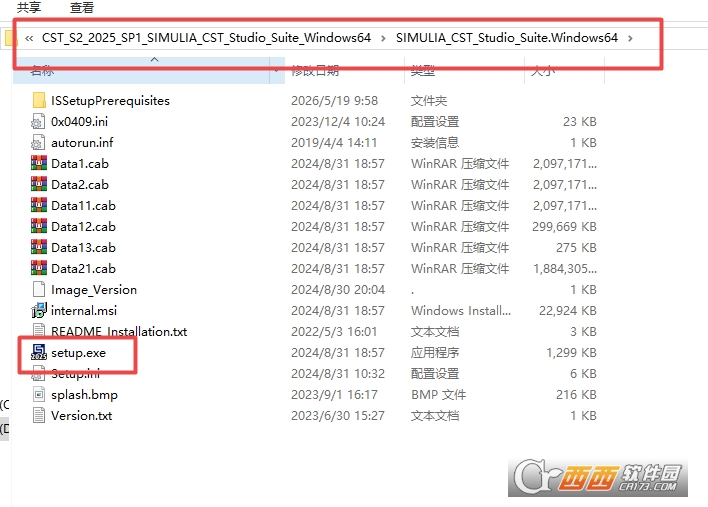
Task: Click the type cell BMP 文件
Action: [438, 395]
